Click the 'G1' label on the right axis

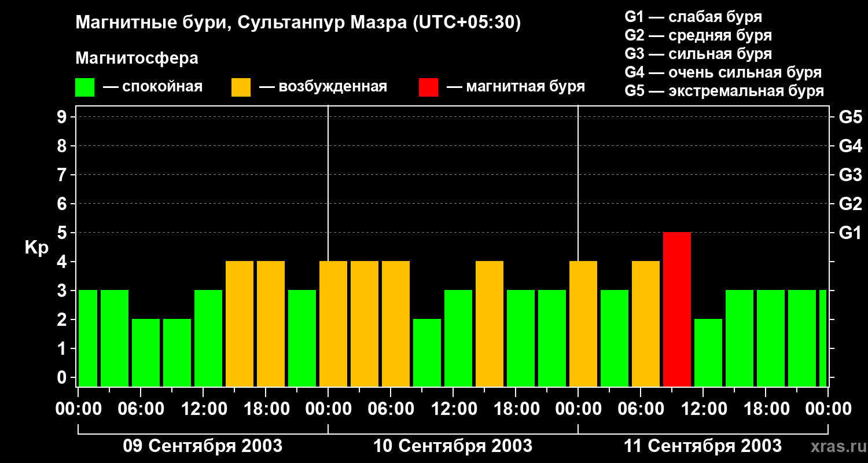pos(850,233)
